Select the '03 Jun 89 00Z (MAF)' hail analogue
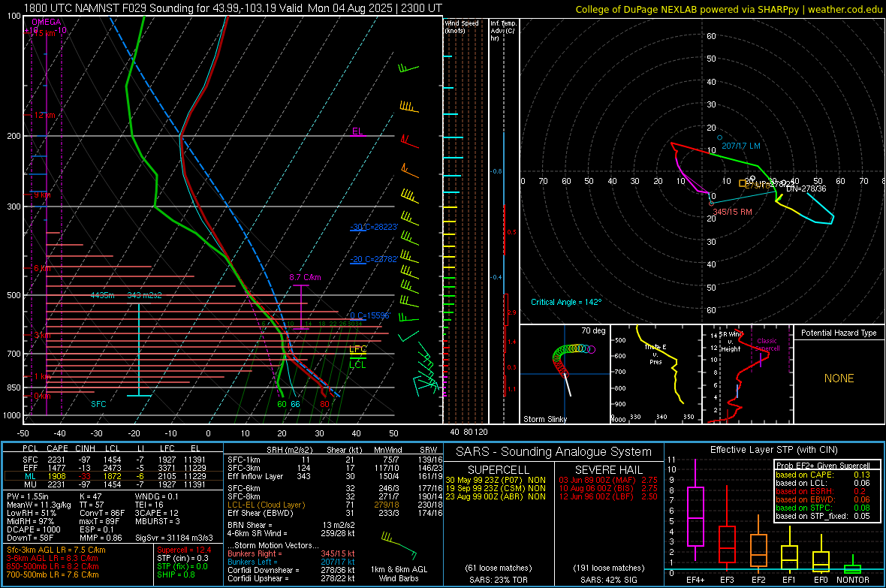Screen dimensions: 886x588 coord(608,480)
